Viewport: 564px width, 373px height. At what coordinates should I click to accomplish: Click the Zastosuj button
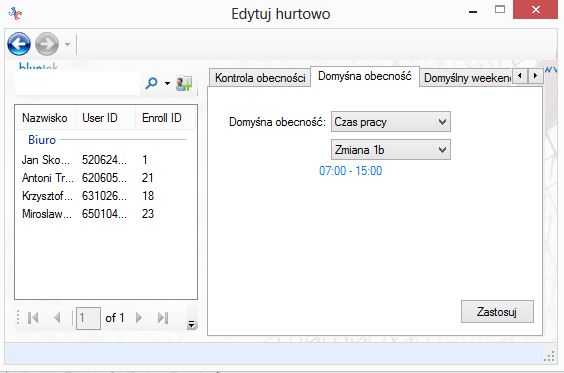point(497,311)
